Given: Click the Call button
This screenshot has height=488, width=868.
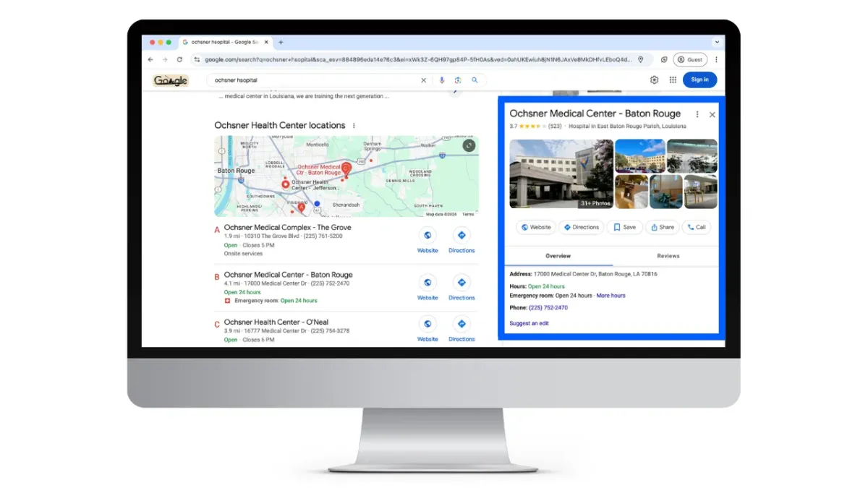Looking at the screenshot, I should (697, 227).
